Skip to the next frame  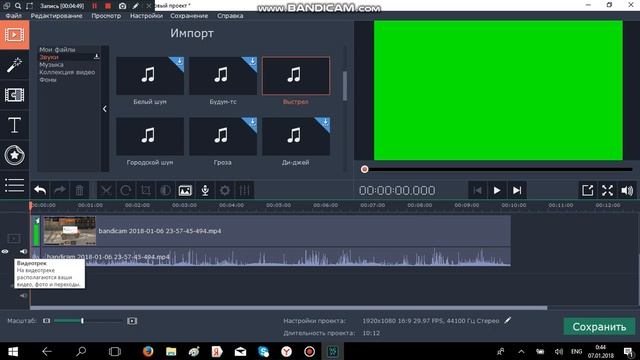click(517, 190)
